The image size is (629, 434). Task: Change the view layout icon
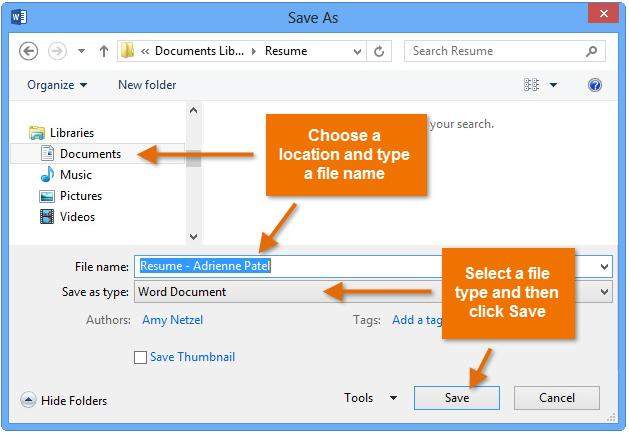click(x=531, y=85)
